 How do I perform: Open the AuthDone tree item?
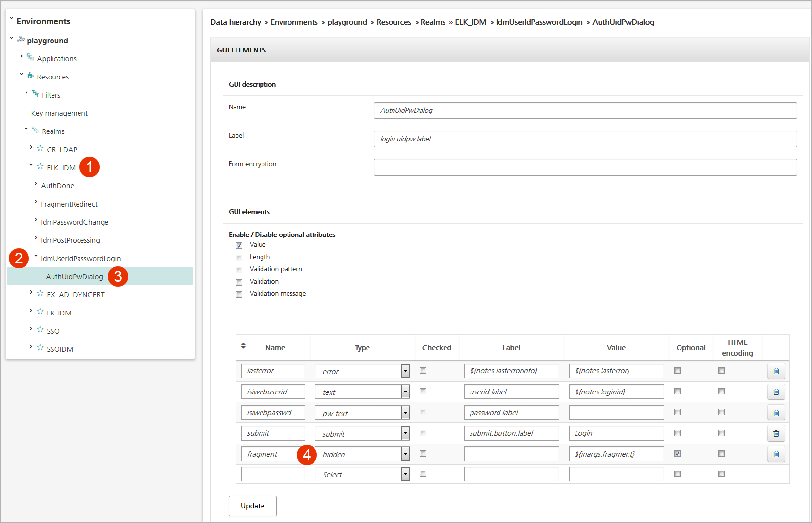57,186
